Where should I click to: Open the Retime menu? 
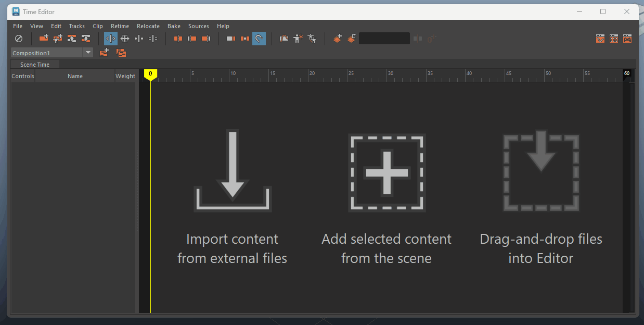click(x=120, y=26)
